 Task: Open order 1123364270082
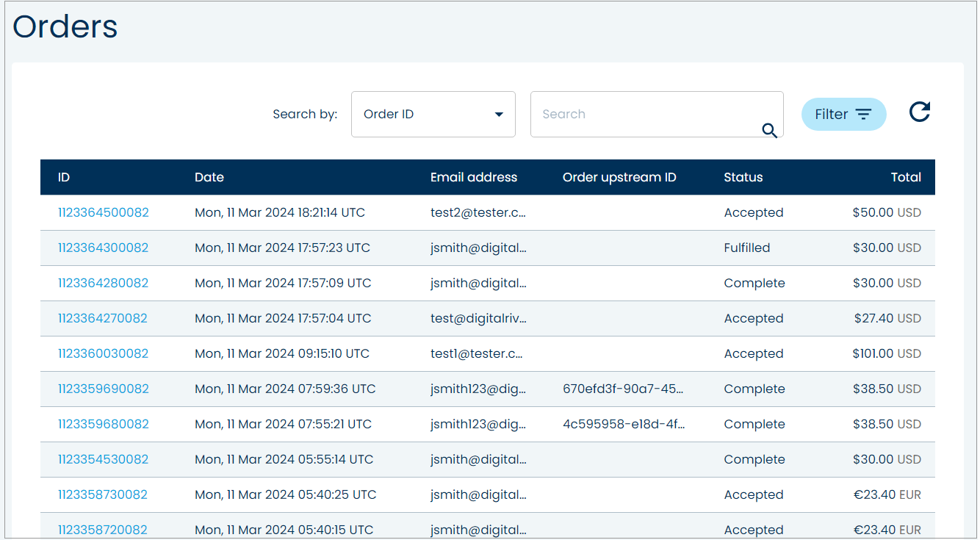point(103,319)
